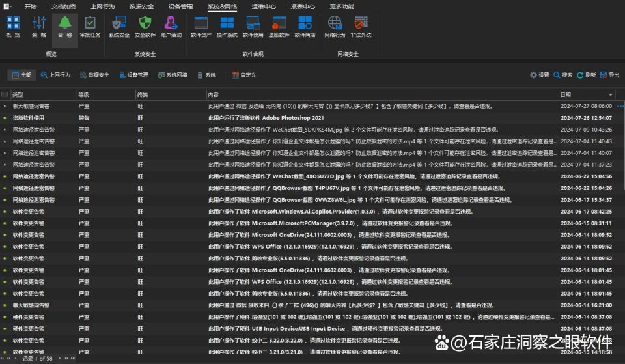Open the 系统安全 shield icon
The height and width of the screenshot is (364, 625).
point(119,27)
